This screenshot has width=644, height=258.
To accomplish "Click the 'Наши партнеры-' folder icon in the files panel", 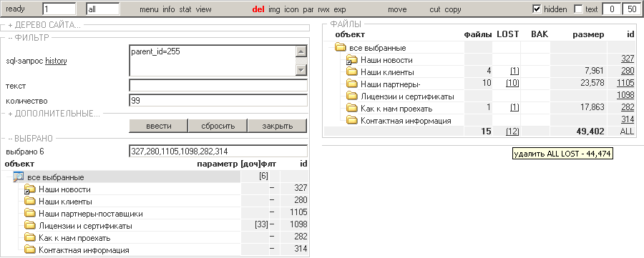I will click(351, 84).
